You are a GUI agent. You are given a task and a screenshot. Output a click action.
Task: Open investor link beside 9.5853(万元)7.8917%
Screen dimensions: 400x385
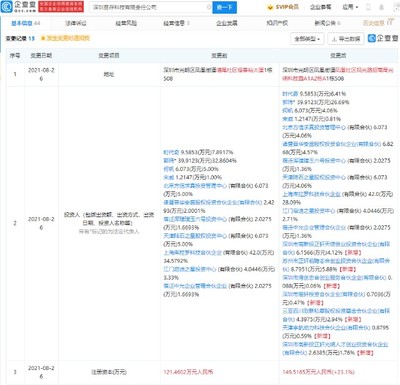tap(171, 152)
